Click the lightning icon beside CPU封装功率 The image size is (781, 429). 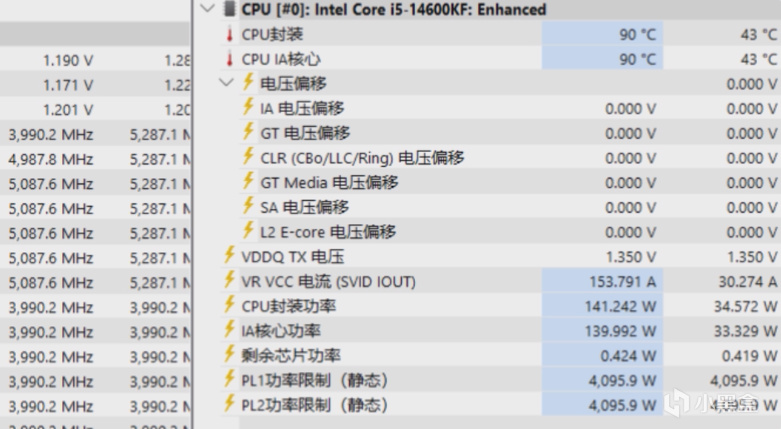[x=232, y=305]
